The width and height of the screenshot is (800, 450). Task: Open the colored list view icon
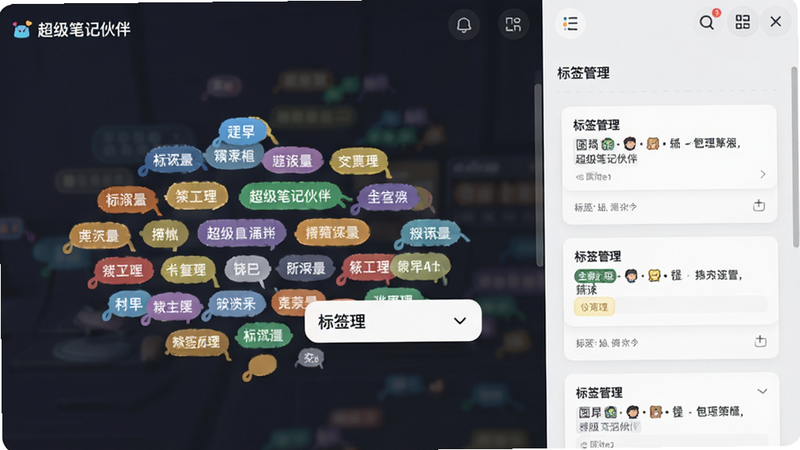coord(570,23)
